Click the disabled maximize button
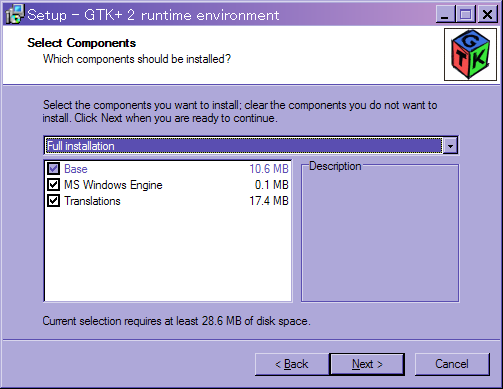 (466, 14)
